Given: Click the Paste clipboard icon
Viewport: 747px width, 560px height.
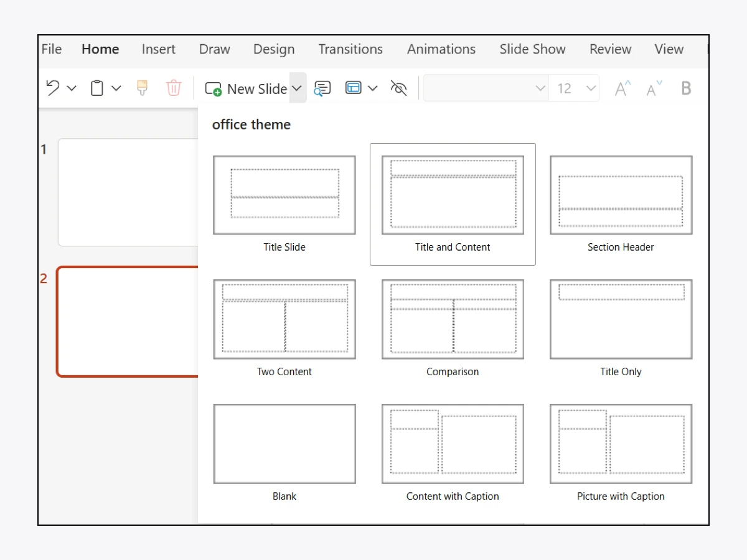Looking at the screenshot, I should point(96,88).
